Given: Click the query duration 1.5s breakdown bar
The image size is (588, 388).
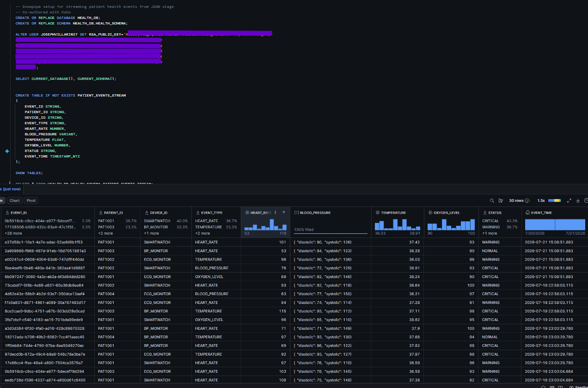Looking at the screenshot, I should (554, 200).
